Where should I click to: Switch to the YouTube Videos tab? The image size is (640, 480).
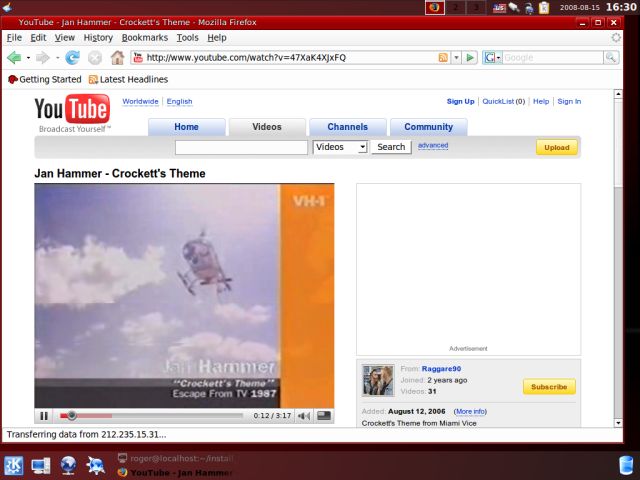(267, 127)
